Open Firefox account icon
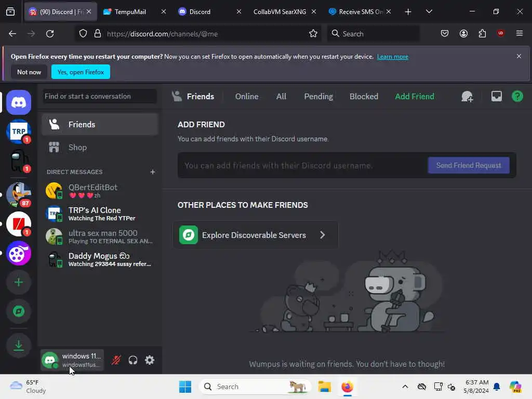 pyautogui.click(x=463, y=33)
